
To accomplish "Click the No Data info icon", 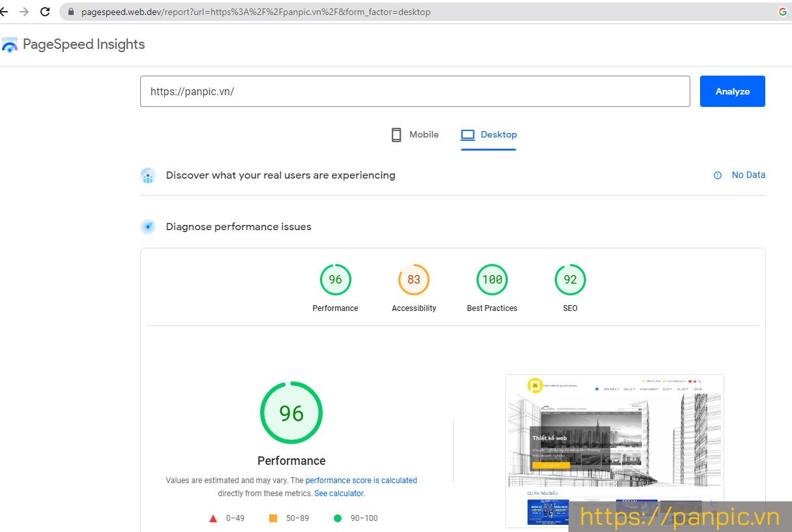I will [x=718, y=175].
